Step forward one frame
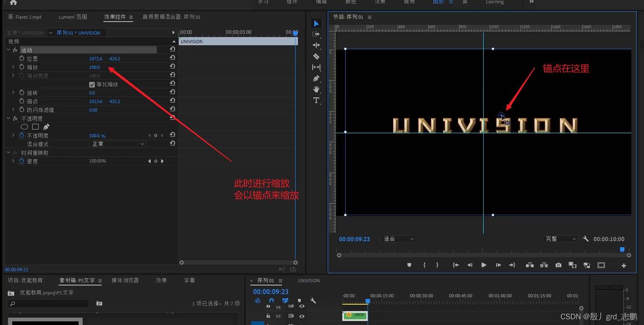This screenshot has width=644, height=325. (498, 265)
